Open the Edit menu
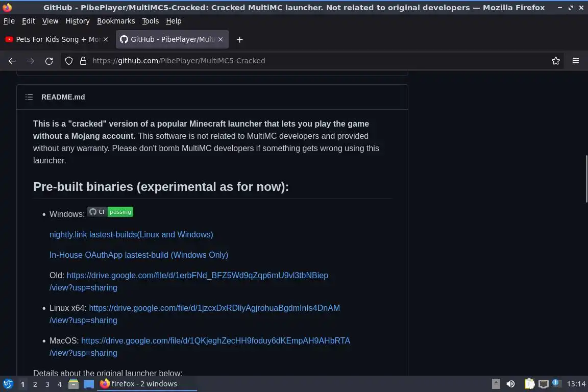588x392 pixels. point(29,21)
